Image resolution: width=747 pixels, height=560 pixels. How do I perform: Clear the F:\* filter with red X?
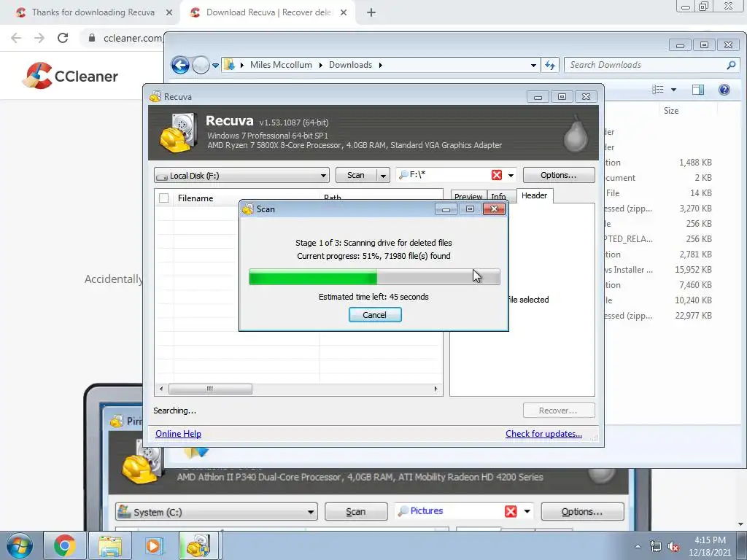(496, 175)
